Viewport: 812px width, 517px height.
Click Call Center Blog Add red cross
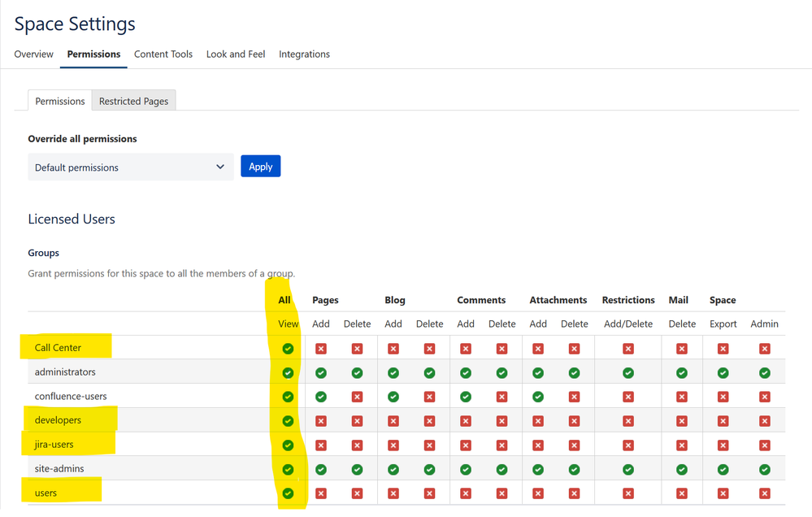point(393,349)
